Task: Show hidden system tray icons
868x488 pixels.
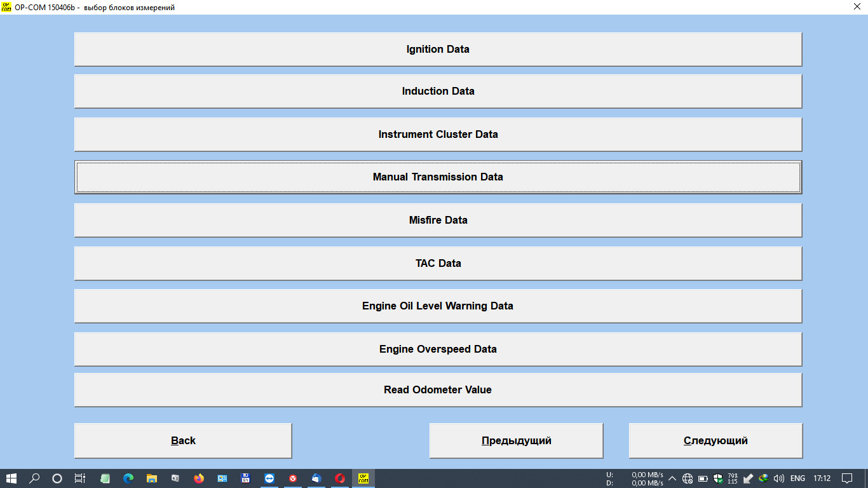Action: (672, 478)
